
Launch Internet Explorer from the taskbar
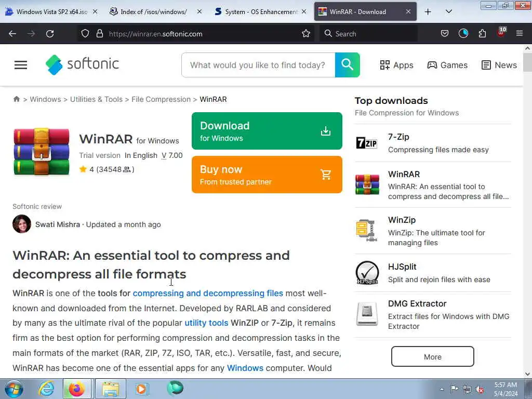(46, 389)
